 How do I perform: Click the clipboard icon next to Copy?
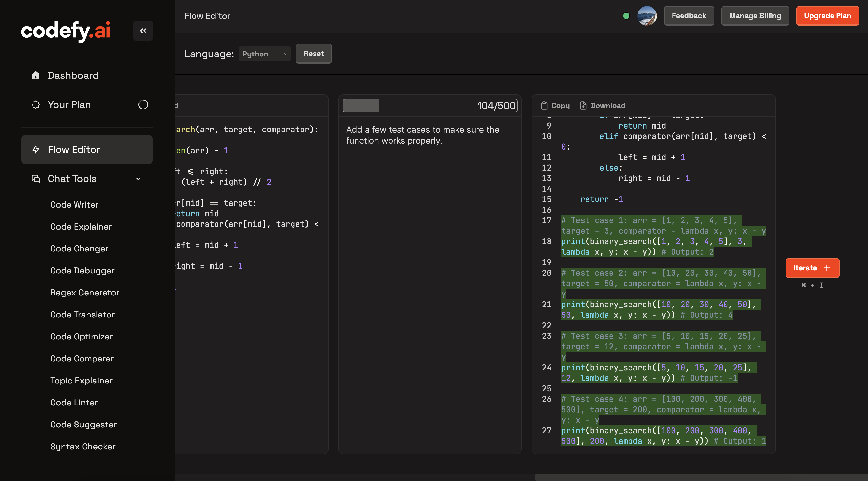pyautogui.click(x=544, y=106)
